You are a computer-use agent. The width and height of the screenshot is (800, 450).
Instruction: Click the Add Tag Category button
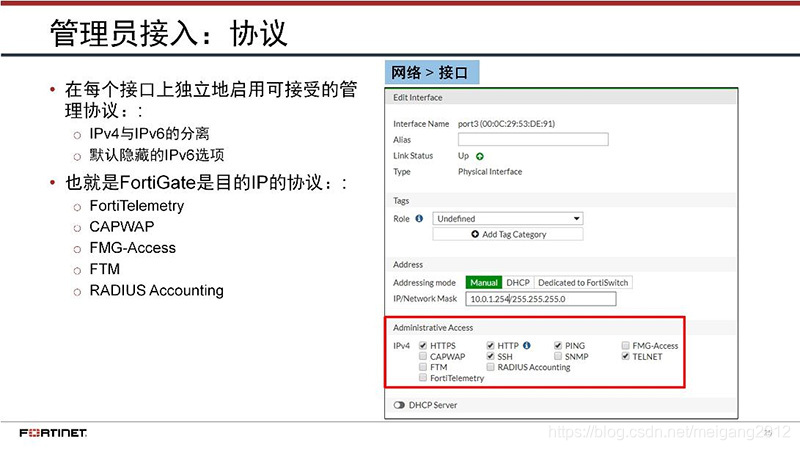(508, 234)
